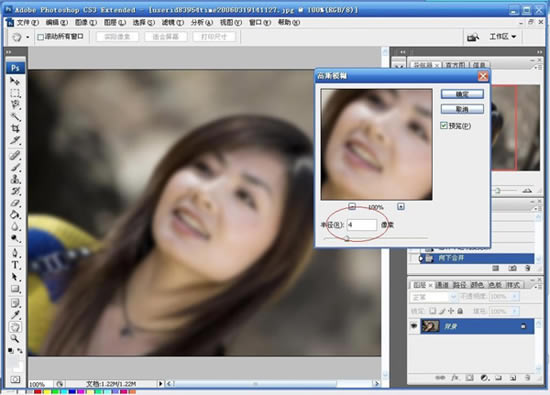Image resolution: width=550 pixels, height=395 pixels.
Task: Select the Blur tool
Action: point(15,227)
